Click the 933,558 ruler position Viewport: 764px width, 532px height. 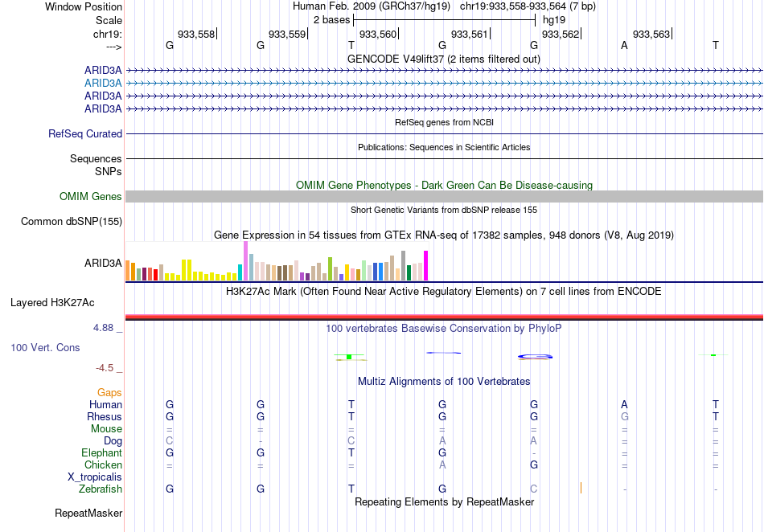(x=196, y=34)
